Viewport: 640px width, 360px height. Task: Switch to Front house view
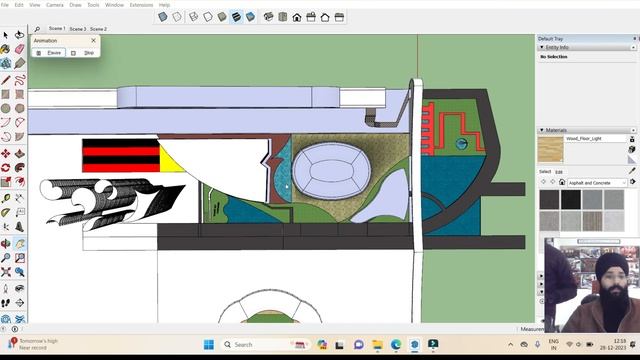point(297,17)
